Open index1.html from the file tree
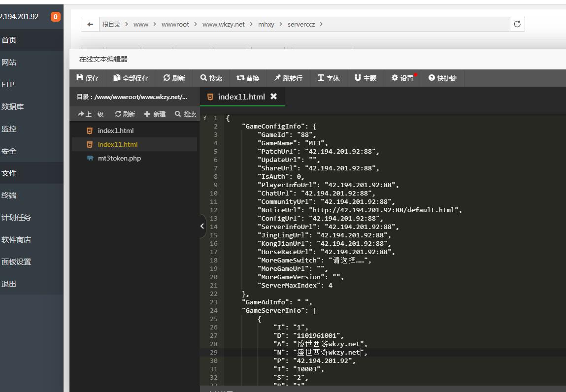The width and height of the screenshot is (566, 392). pyautogui.click(x=115, y=131)
